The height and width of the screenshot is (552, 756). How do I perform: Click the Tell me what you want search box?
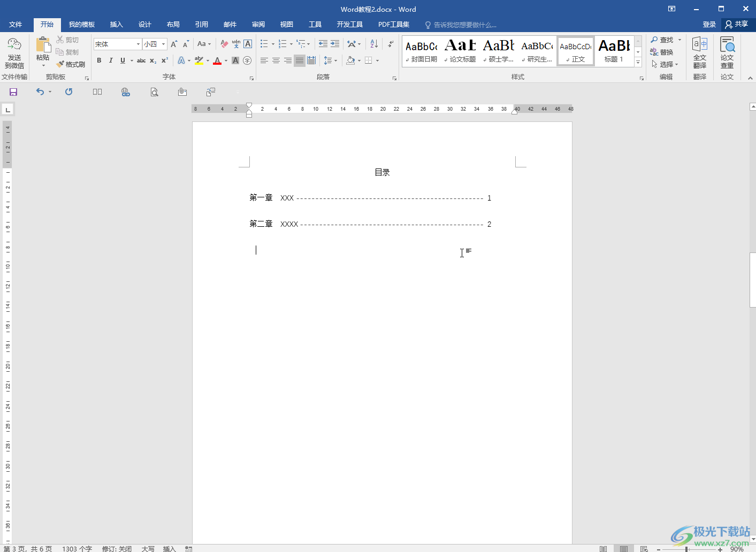coord(461,25)
